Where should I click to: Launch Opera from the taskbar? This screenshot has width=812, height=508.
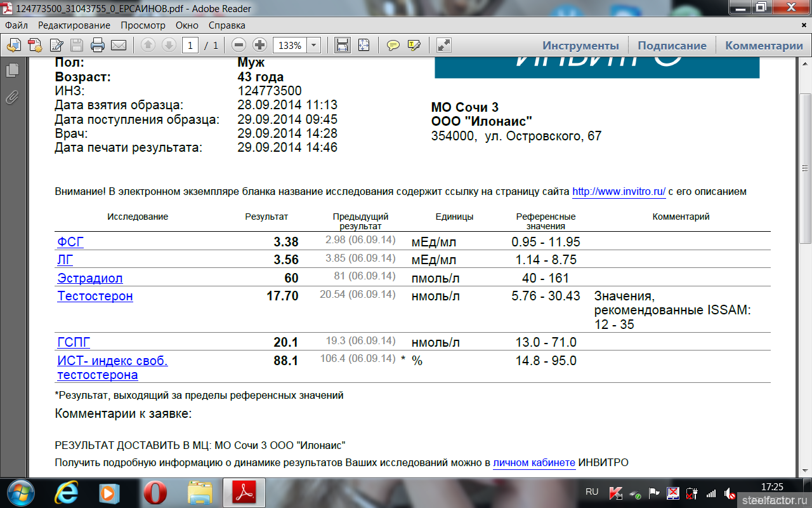tap(154, 493)
